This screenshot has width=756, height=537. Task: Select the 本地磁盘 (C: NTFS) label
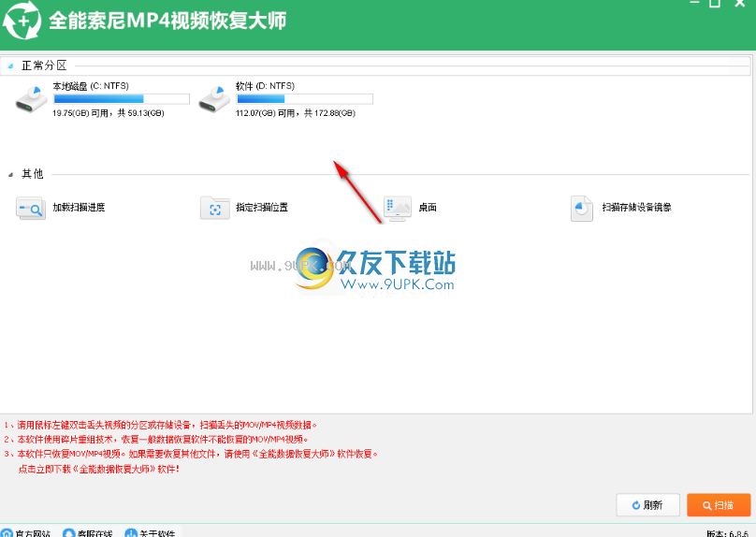91,86
